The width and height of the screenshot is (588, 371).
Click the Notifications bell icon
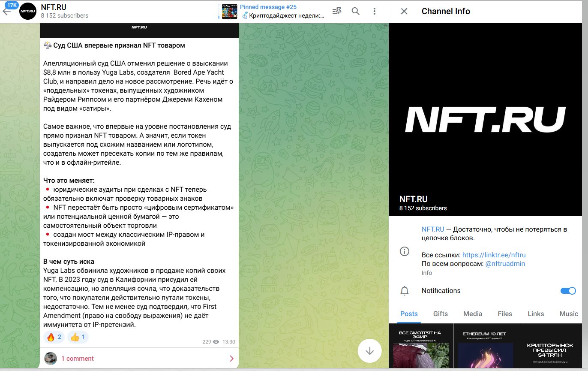404,291
